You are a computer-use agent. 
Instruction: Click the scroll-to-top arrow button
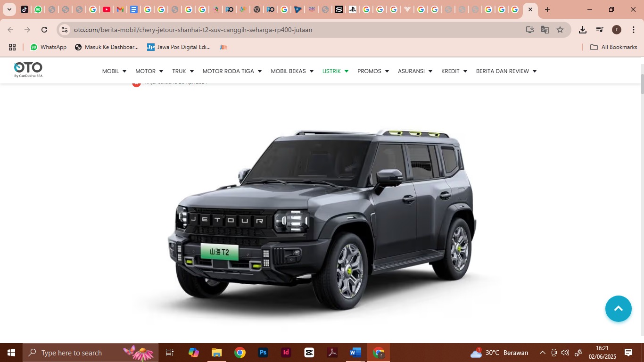[x=619, y=309]
